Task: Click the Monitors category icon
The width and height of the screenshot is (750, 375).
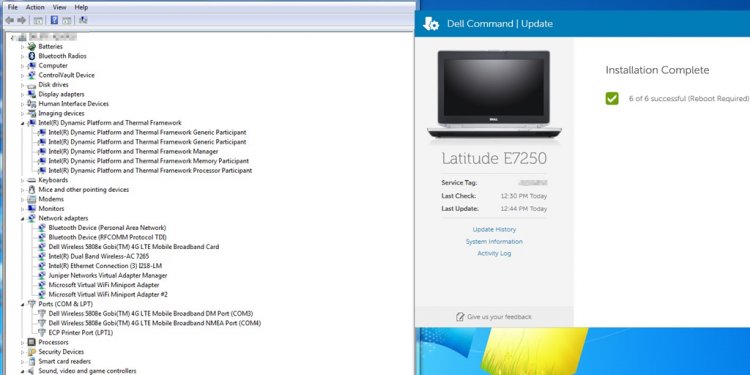Action: click(32, 209)
